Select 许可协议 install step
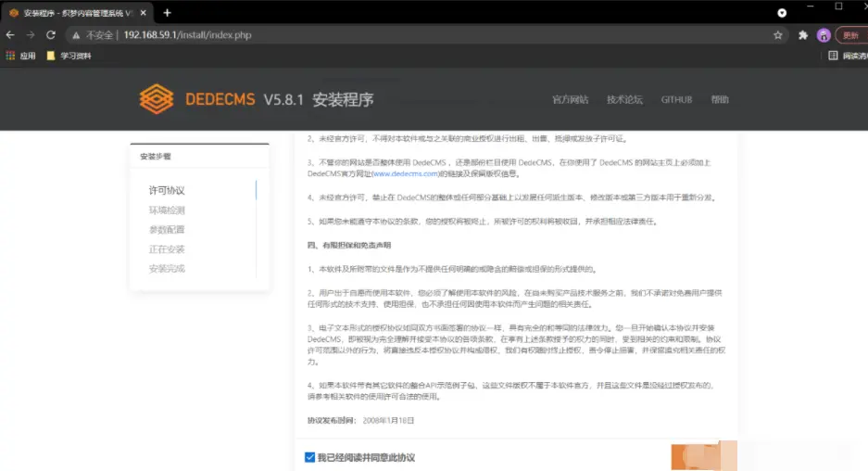The image size is (868, 471). 167,191
